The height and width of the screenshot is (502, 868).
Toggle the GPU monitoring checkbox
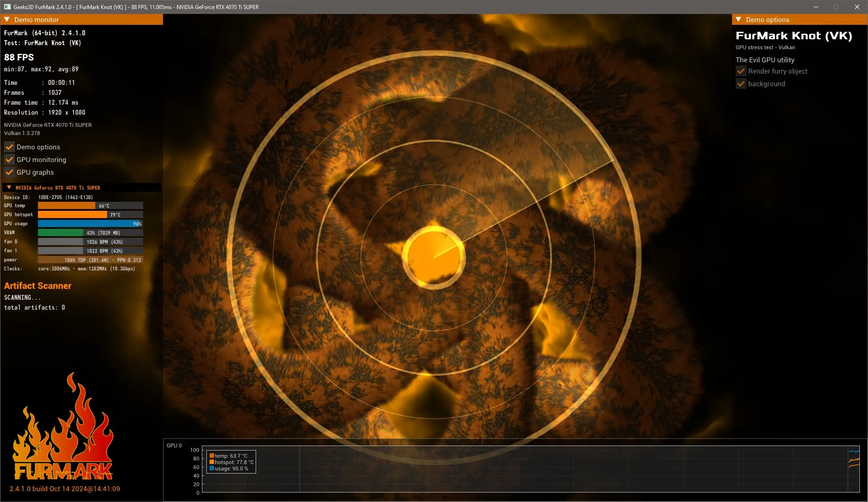pos(9,160)
